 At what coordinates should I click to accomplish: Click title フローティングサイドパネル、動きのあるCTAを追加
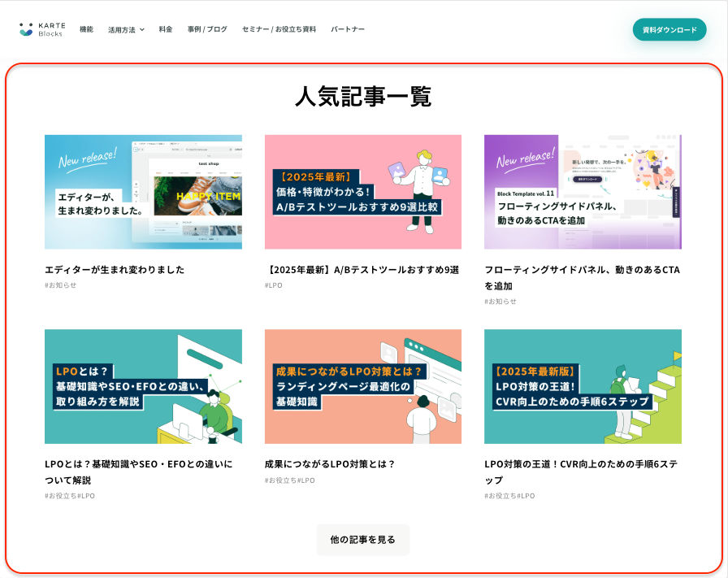583,277
